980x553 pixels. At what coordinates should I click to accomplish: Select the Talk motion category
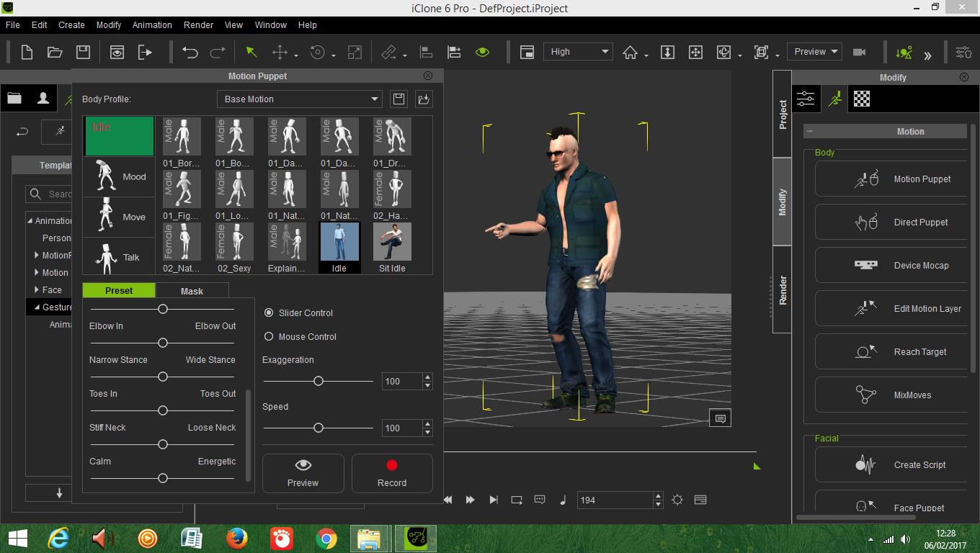coord(119,256)
